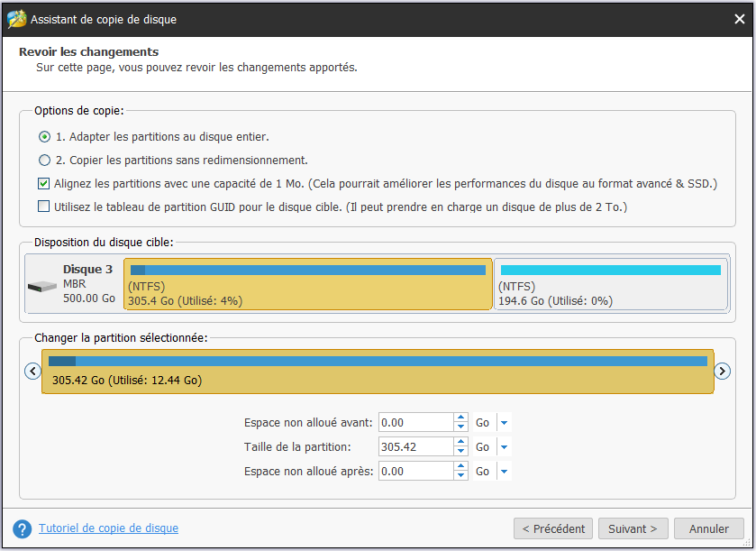Click the left arrow beside selected partition bar
The height and width of the screenshot is (551, 756).
[x=32, y=371]
